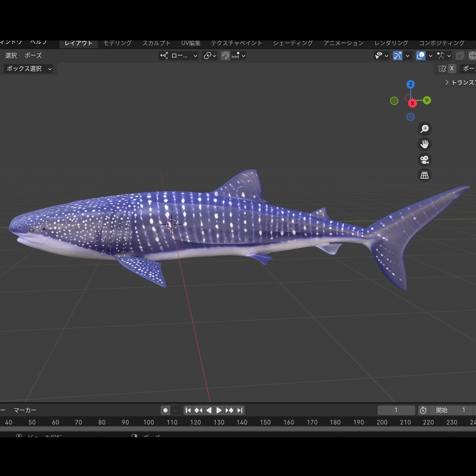Viewport: 476px width, 476px height.
Task: Expand the トランス panel in the sidebar
Action: tap(460, 82)
